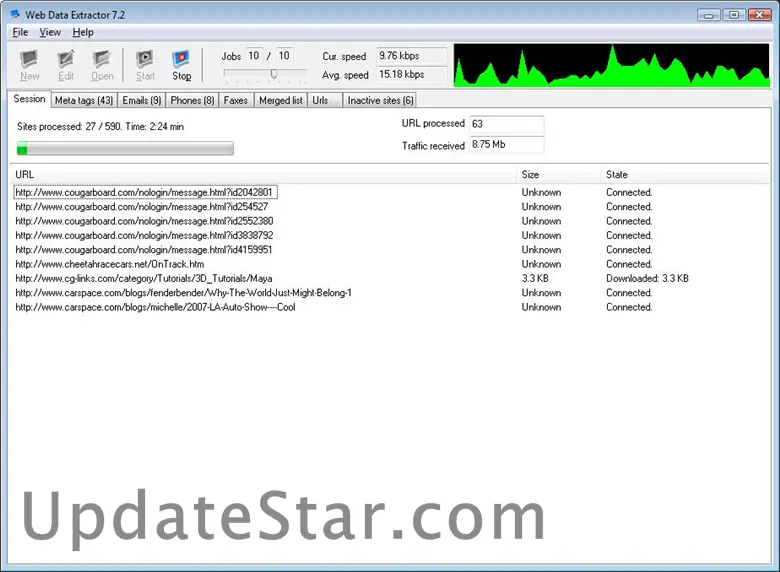Switch to the Meta tags (43) tab

click(x=84, y=100)
